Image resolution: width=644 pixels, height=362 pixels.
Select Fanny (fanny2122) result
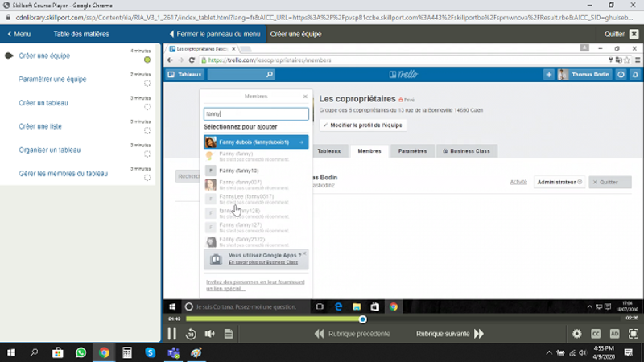click(256, 241)
